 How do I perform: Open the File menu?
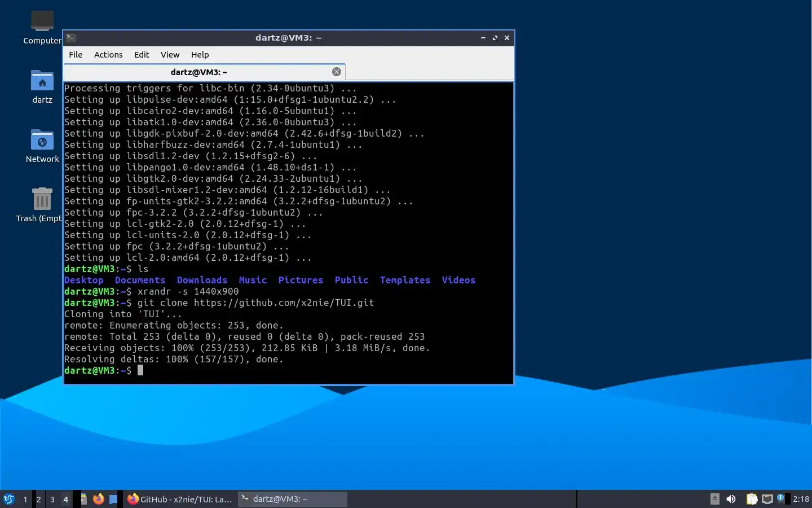click(76, 55)
